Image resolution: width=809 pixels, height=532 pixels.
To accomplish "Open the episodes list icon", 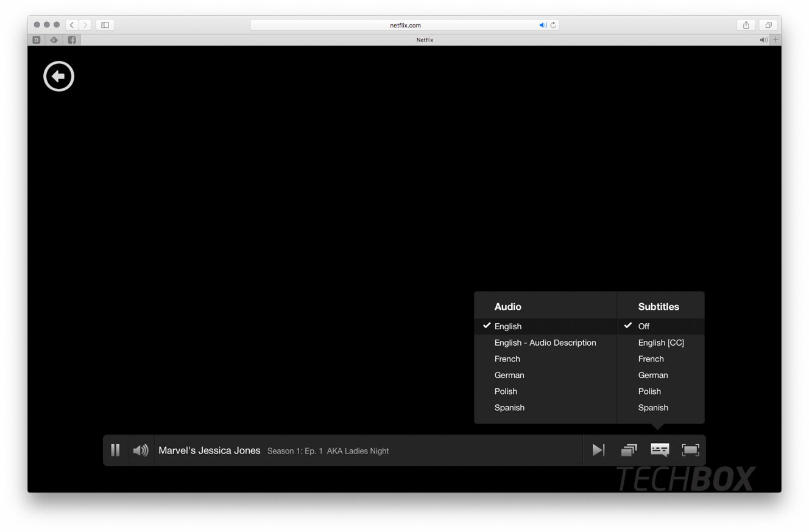I will (629, 450).
